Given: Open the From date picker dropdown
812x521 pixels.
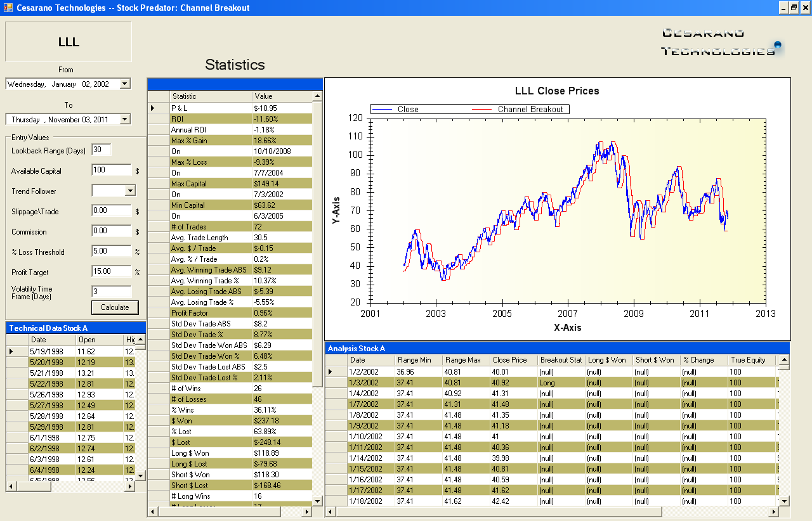Looking at the screenshot, I should pos(125,84).
